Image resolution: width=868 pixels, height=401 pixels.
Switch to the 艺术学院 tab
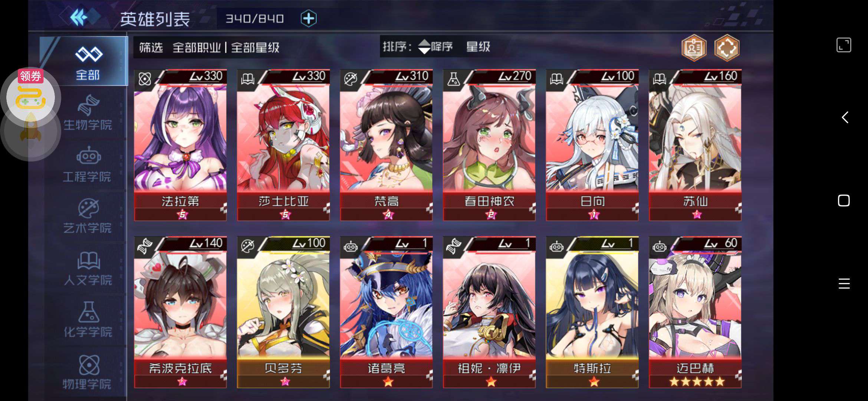click(x=88, y=216)
